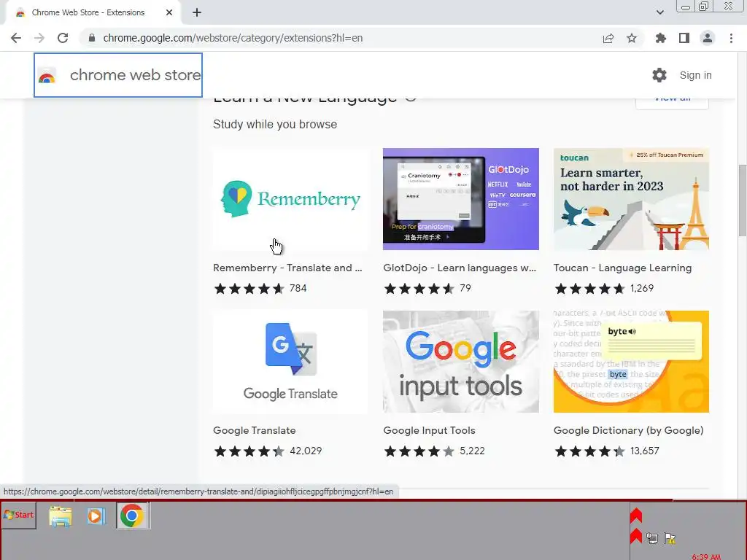The width and height of the screenshot is (747, 560).
Task: Click the Study while you browse subtitle
Action: click(275, 124)
